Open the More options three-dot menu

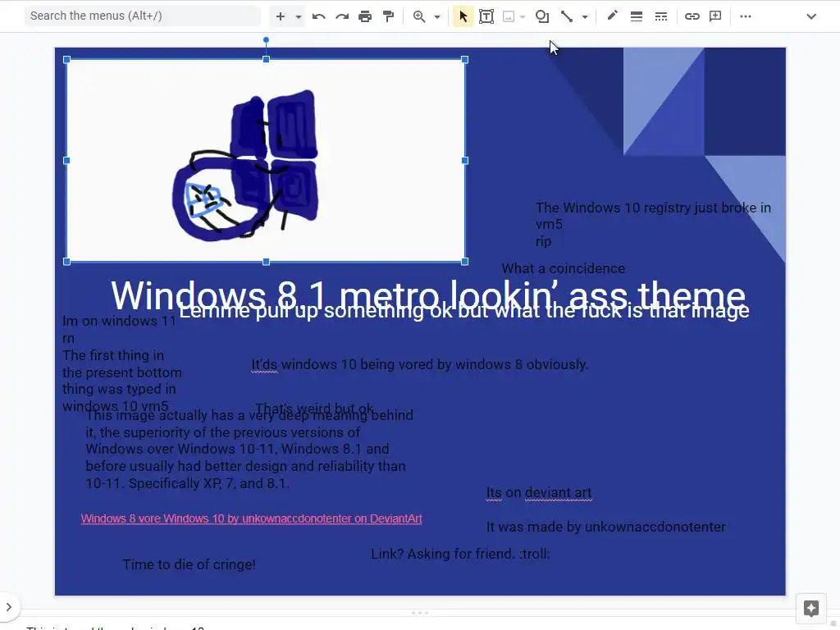click(745, 16)
